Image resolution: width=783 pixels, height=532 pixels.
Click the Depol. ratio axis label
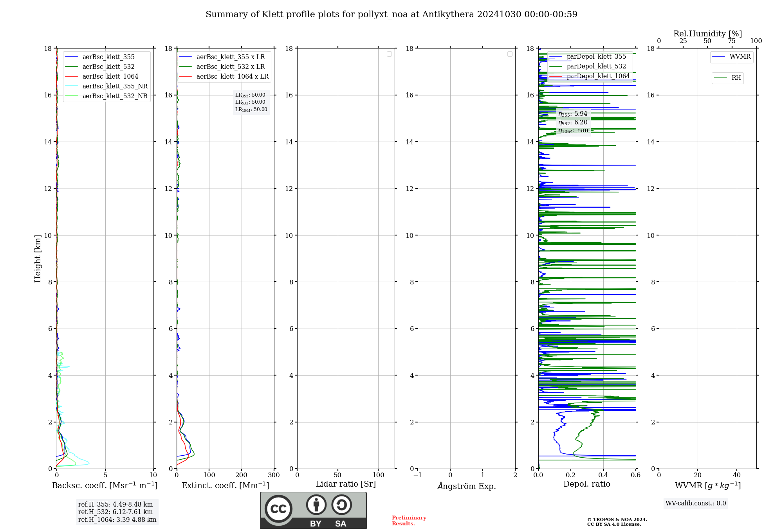click(x=587, y=484)
